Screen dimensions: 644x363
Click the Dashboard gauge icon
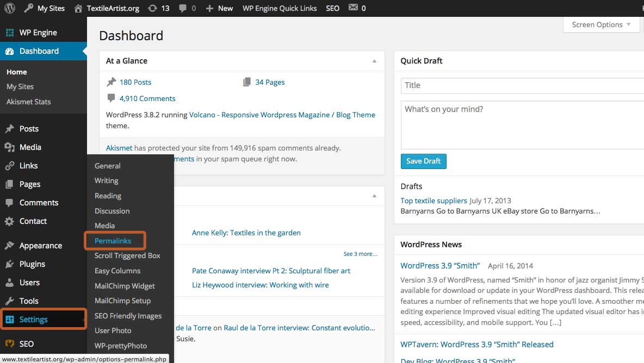click(x=9, y=51)
